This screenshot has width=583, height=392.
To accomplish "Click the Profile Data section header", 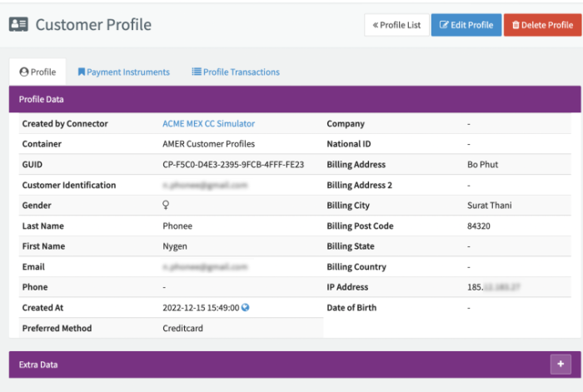I will click(295, 99).
